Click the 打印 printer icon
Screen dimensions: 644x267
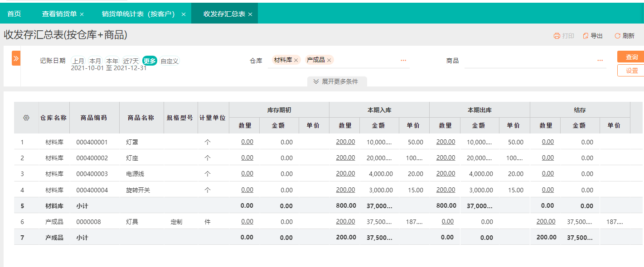tap(562, 35)
